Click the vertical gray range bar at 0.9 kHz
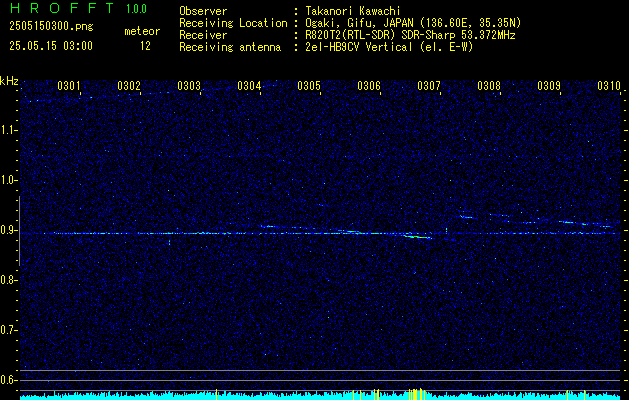 click(19, 231)
